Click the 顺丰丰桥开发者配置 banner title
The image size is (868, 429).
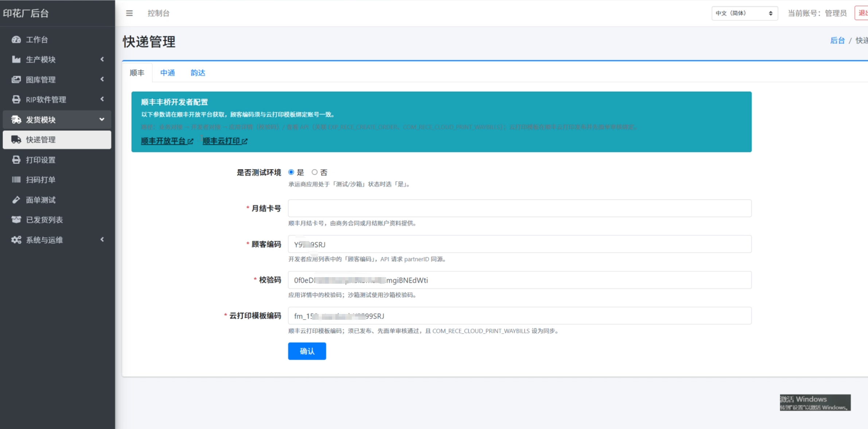[x=175, y=102]
